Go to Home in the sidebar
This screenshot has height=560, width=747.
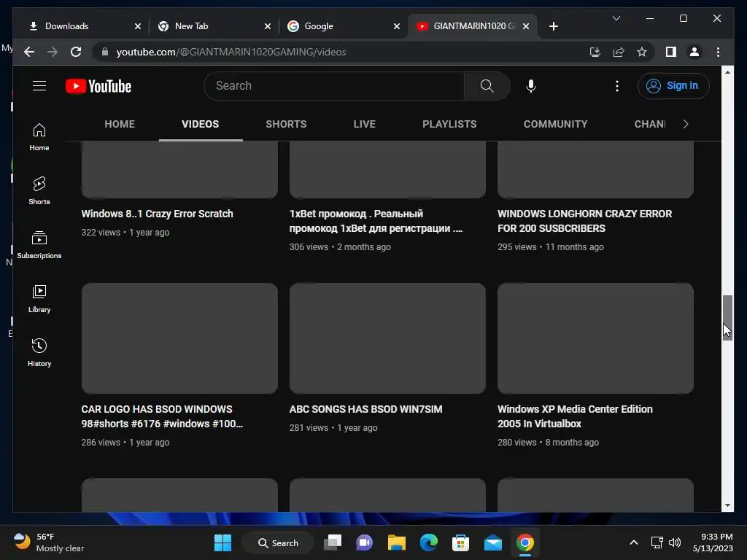coord(39,137)
